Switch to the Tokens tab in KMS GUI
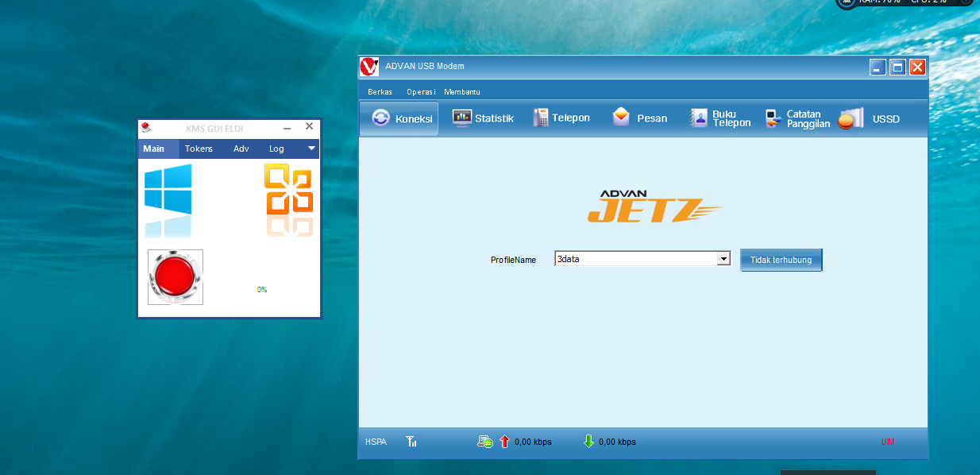The width and height of the screenshot is (980, 475). 199,149
